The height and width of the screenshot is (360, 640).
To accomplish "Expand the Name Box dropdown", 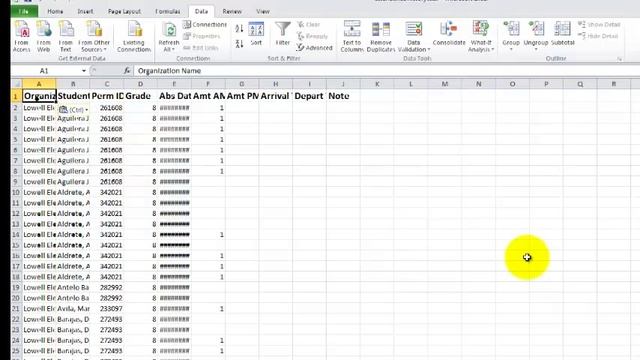I will [84, 71].
